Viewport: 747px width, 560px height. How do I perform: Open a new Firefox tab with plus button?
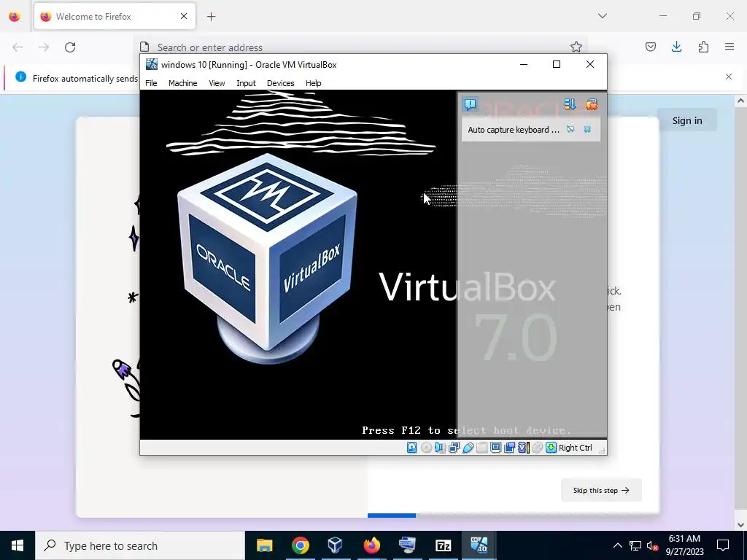coord(212,17)
